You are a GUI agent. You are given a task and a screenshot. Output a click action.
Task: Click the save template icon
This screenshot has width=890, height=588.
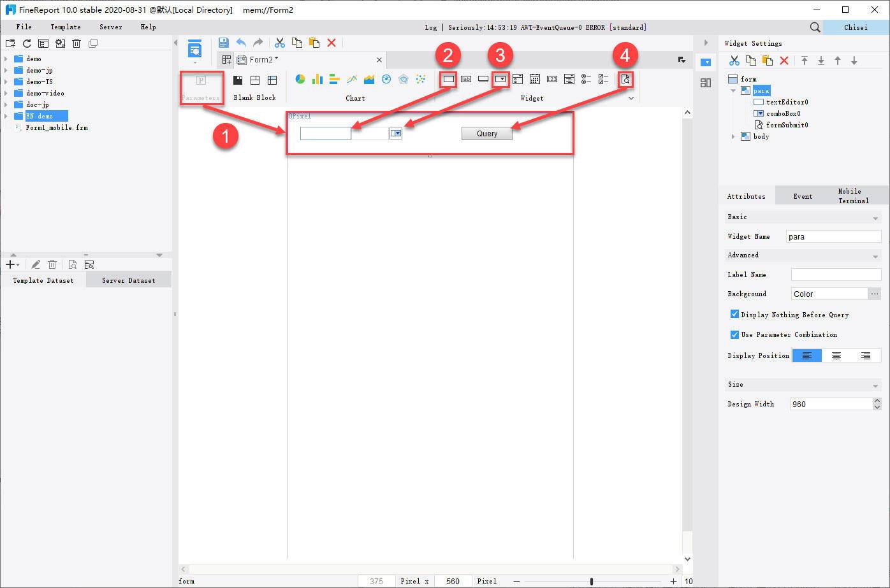point(224,43)
